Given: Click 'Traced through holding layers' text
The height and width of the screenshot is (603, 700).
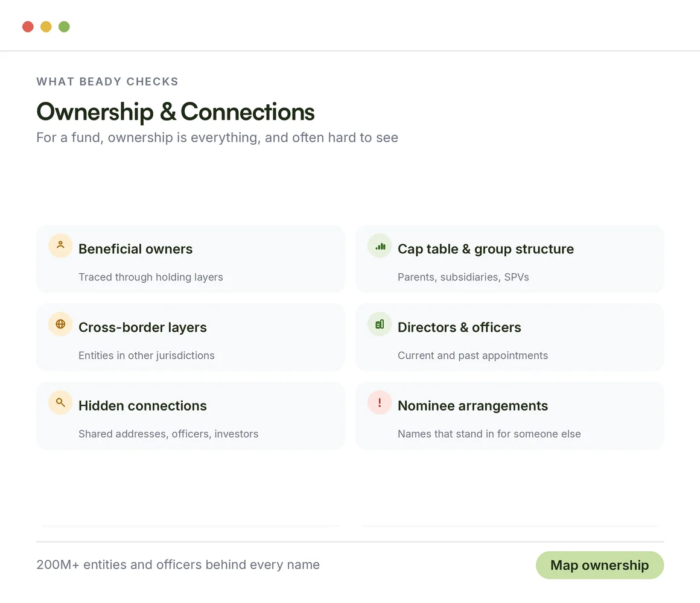Looking at the screenshot, I should click(x=151, y=277).
